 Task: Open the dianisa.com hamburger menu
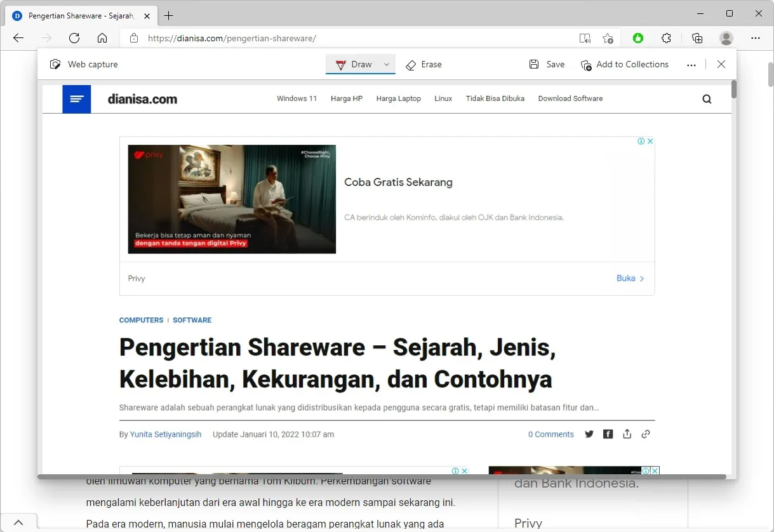tap(77, 99)
